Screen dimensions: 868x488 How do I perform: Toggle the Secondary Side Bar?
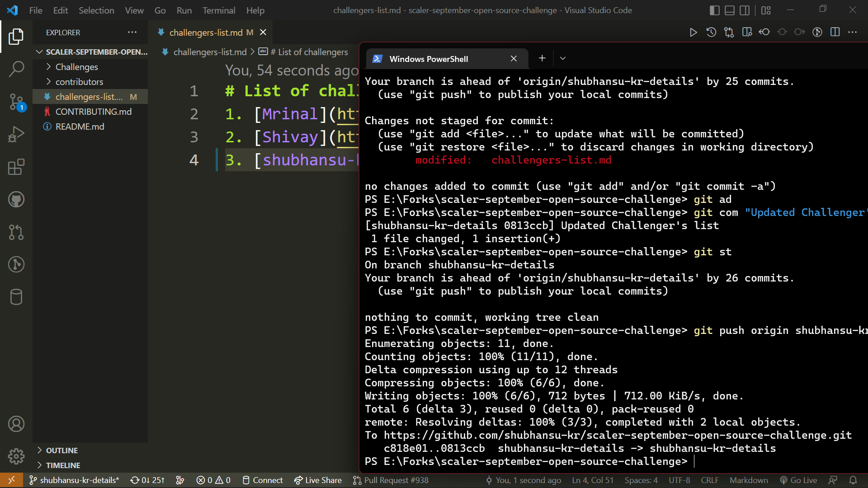745,10
